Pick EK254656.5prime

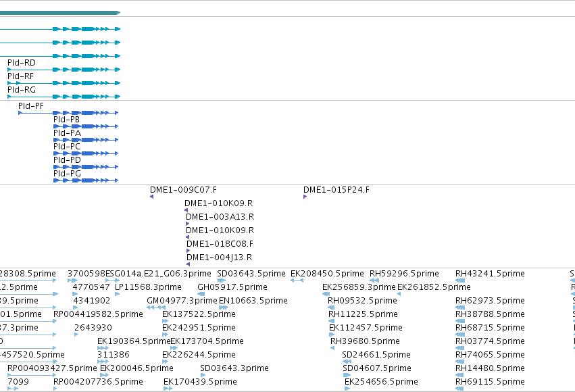pos(381,382)
